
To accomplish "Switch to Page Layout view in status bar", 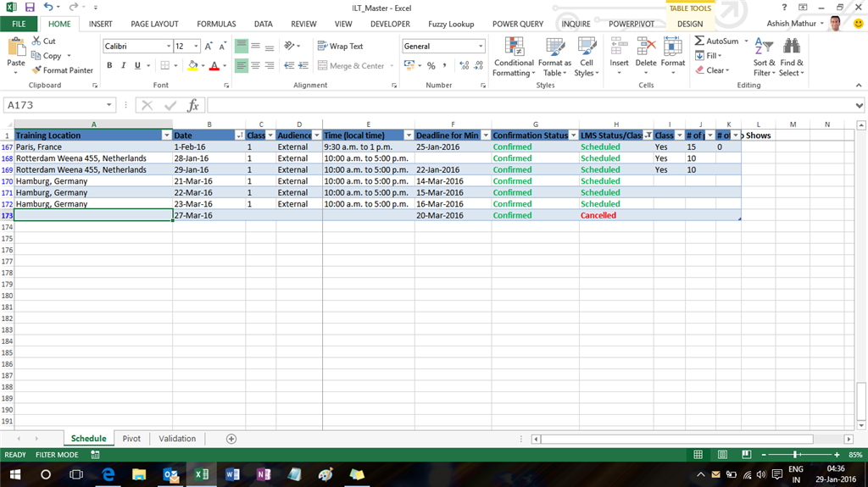I will (722, 454).
